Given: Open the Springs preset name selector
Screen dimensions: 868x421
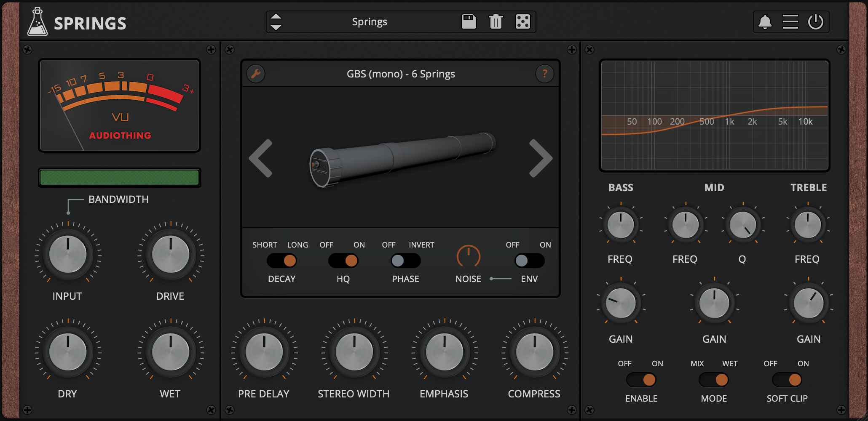Looking at the screenshot, I should click(x=370, y=21).
